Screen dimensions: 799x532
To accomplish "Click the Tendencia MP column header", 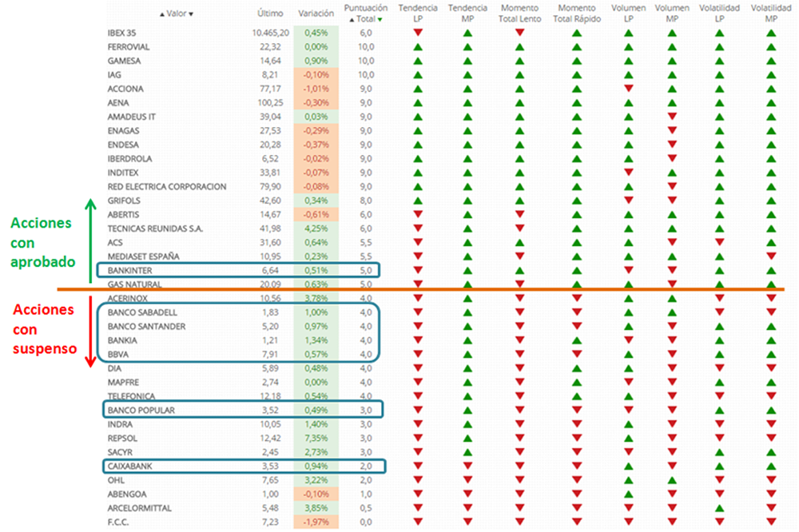I will click(x=467, y=14).
